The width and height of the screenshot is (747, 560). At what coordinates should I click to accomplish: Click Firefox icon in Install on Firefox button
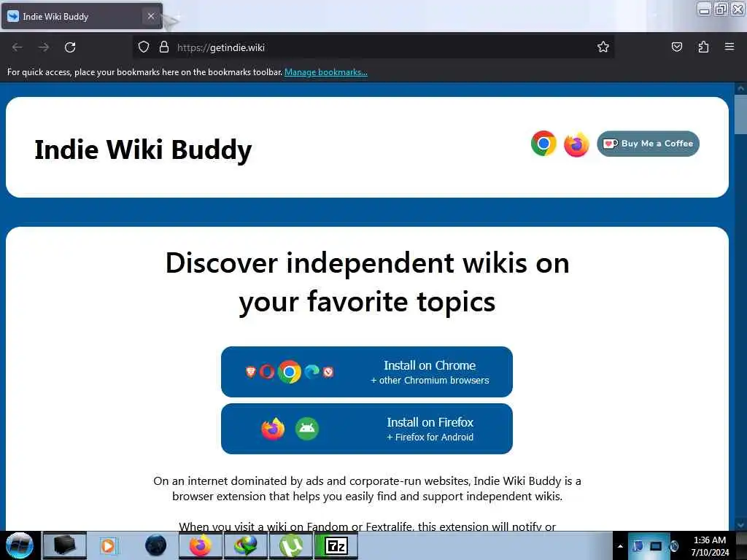click(273, 429)
